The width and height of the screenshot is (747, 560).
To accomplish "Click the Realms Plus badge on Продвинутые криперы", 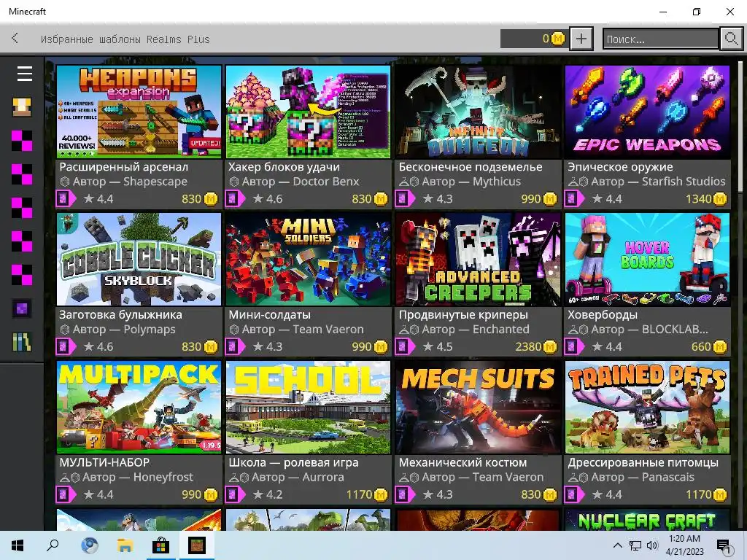I will (x=405, y=346).
